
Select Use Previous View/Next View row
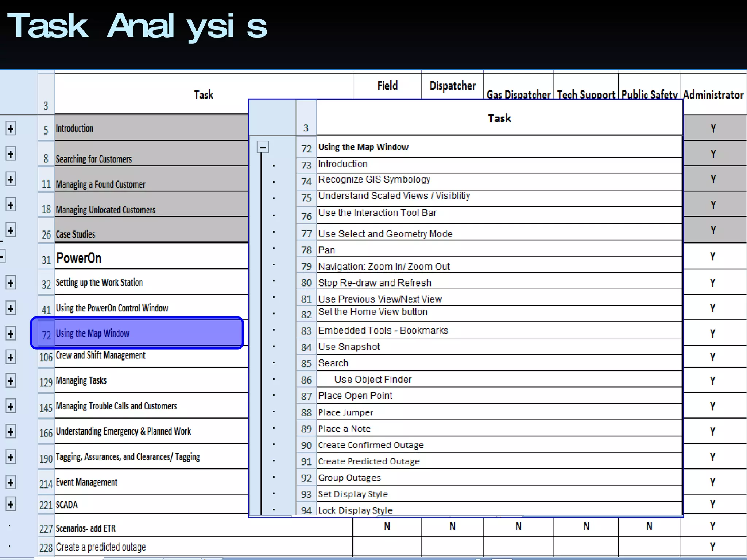click(x=499, y=298)
